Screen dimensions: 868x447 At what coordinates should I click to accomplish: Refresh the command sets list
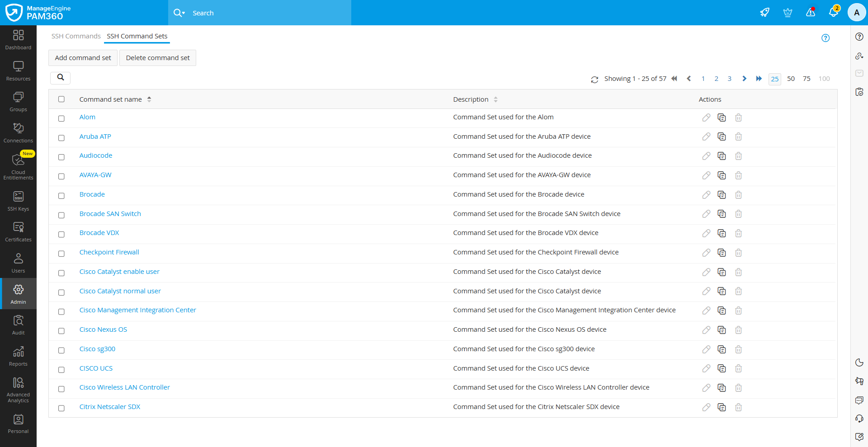click(595, 79)
